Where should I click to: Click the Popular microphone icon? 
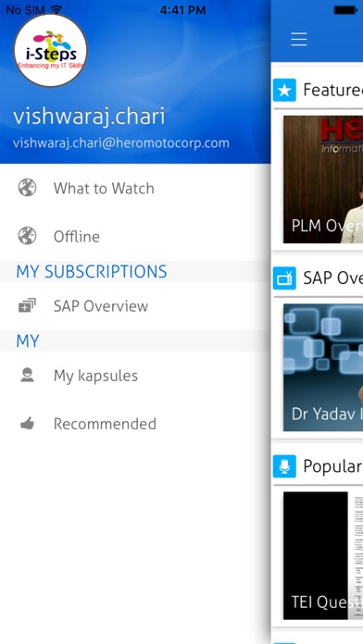[284, 466]
